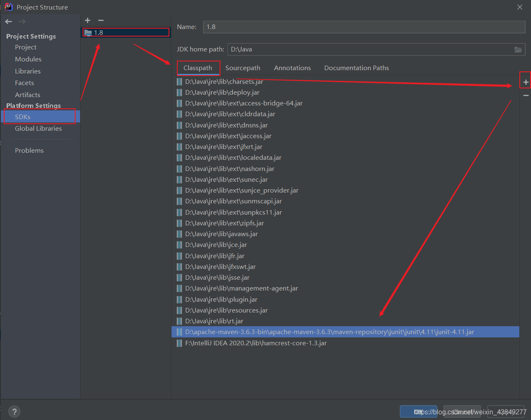
Task: Open Project settings page
Action: point(26,47)
